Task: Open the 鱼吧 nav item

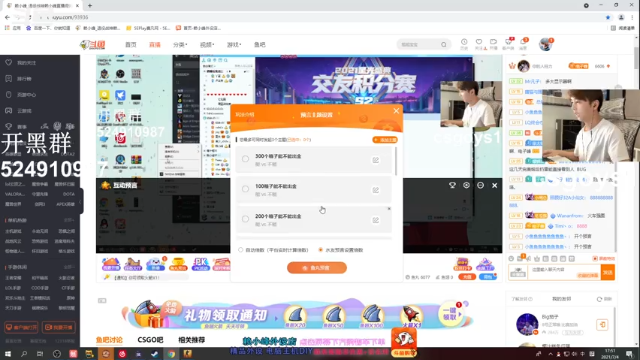Action: click(260, 44)
